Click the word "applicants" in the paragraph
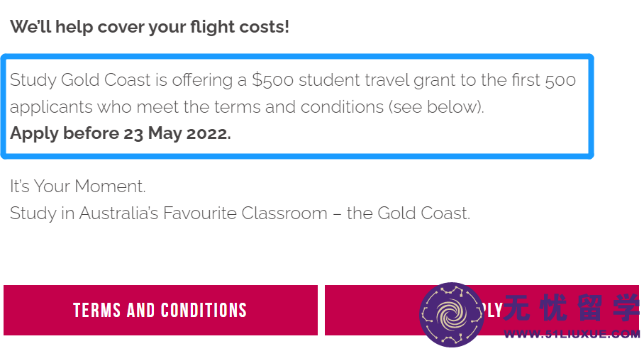Viewport: 644px width, 351px height. [x=51, y=108]
